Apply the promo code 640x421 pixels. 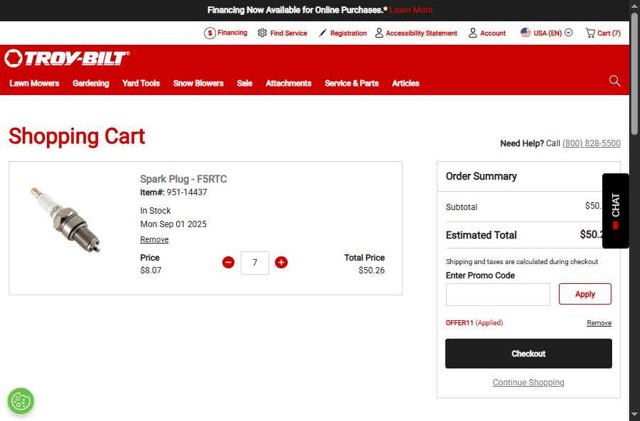tap(585, 294)
